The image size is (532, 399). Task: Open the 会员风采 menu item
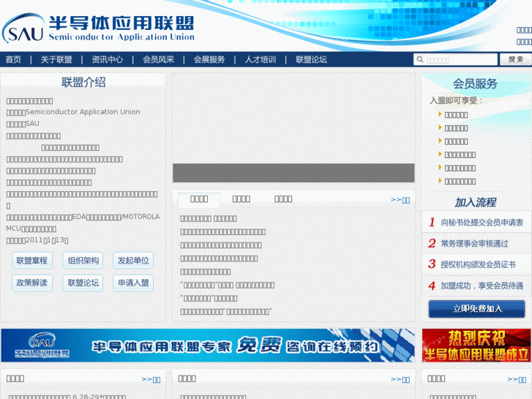(x=159, y=59)
